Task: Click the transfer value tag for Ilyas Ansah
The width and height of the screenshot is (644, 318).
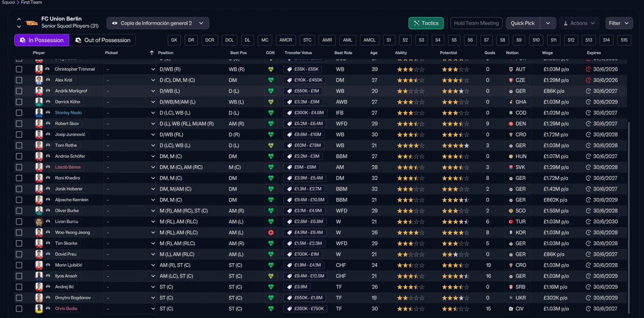Action: pos(306,276)
